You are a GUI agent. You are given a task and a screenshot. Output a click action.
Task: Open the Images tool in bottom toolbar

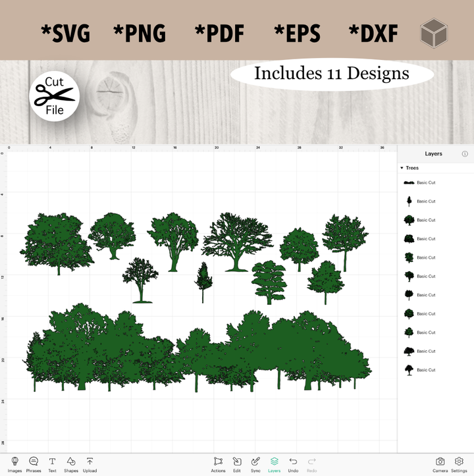pos(14,464)
